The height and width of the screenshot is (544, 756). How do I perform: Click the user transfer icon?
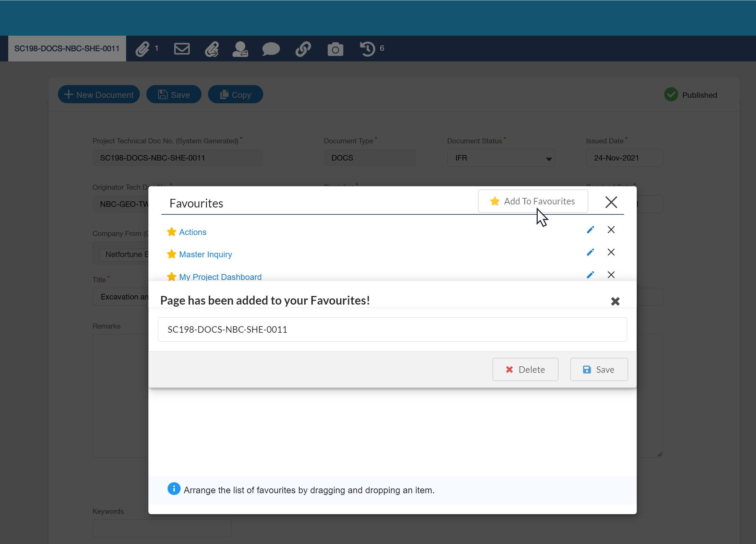click(x=240, y=49)
